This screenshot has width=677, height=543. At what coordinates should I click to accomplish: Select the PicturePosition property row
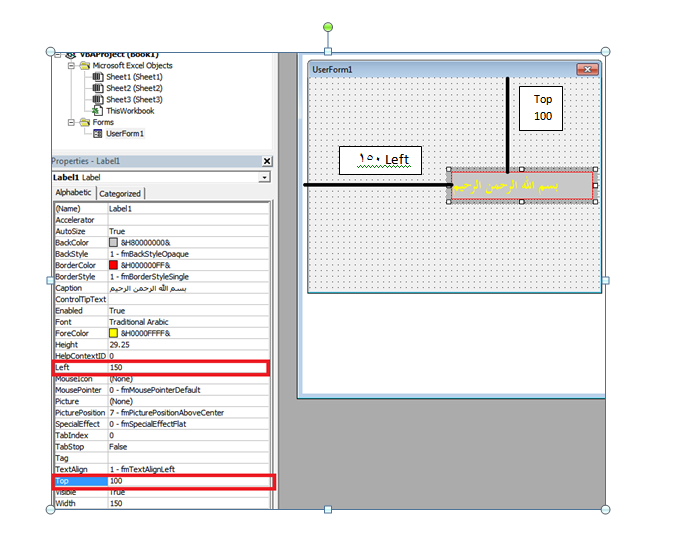click(162, 413)
